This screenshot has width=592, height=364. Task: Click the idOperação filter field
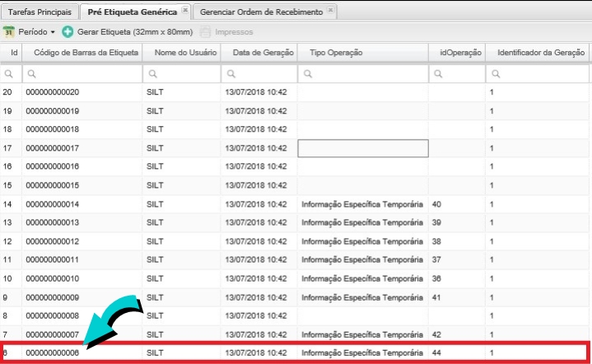(x=457, y=74)
